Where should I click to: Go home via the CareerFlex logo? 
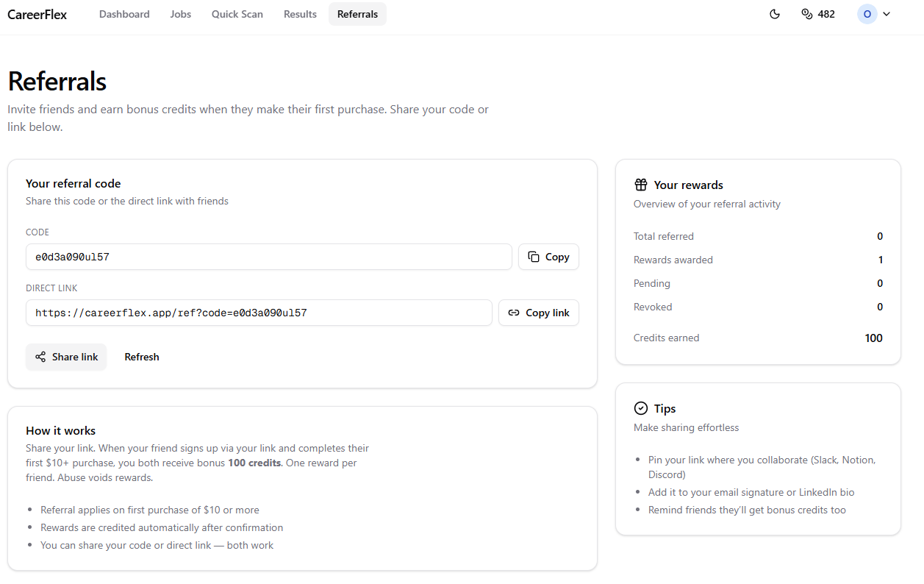point(37,14)
